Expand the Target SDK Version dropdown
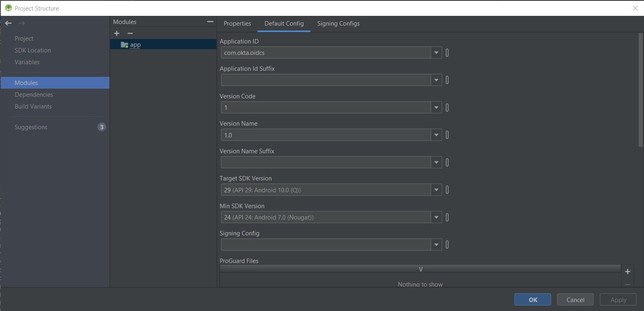 (436, 190)
